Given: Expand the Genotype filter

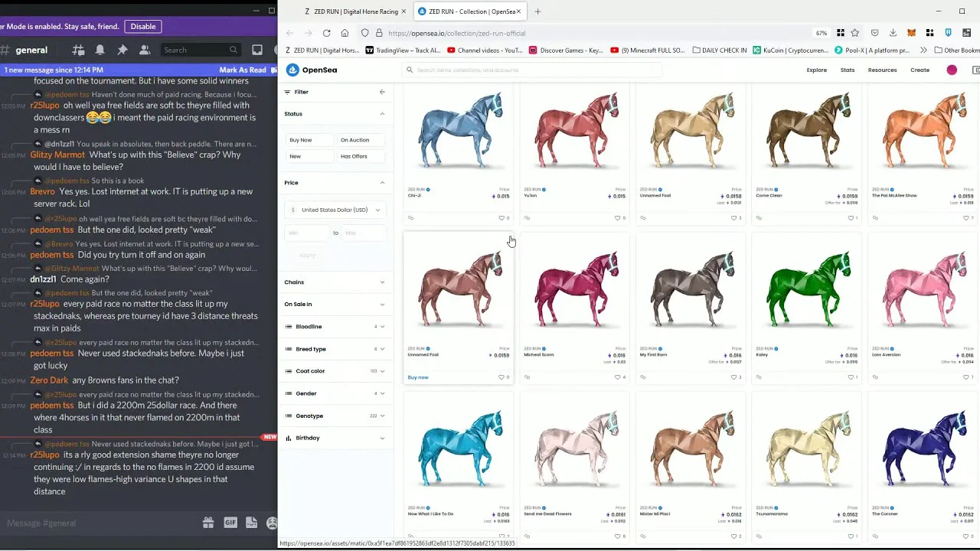Looking at the screenshot, I should click(335, 416).
